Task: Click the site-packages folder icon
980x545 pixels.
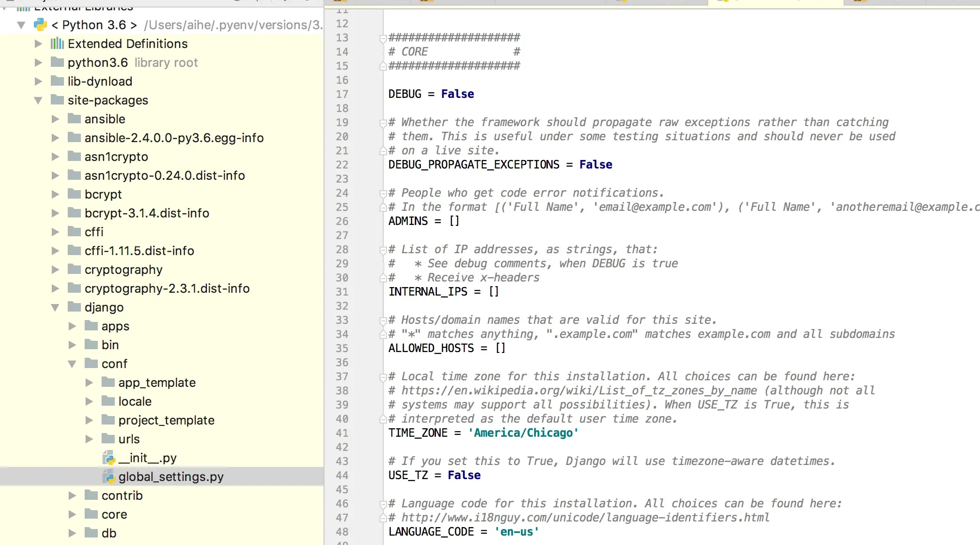Action: [x=57, y=100]
